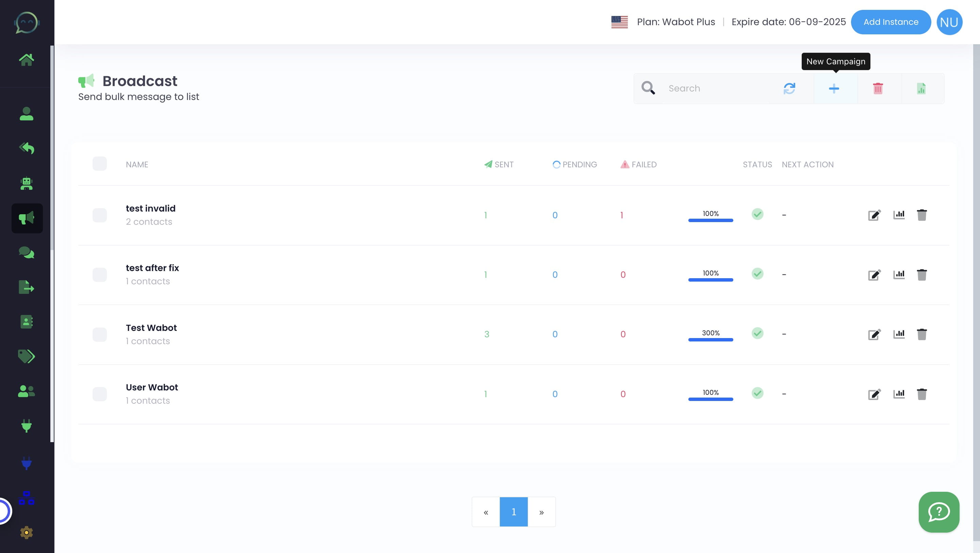Image resolution: width=980 pixels, height=553 pixels.
Task: Open the blue plug sidebar icon
Action: pos(26,463)
